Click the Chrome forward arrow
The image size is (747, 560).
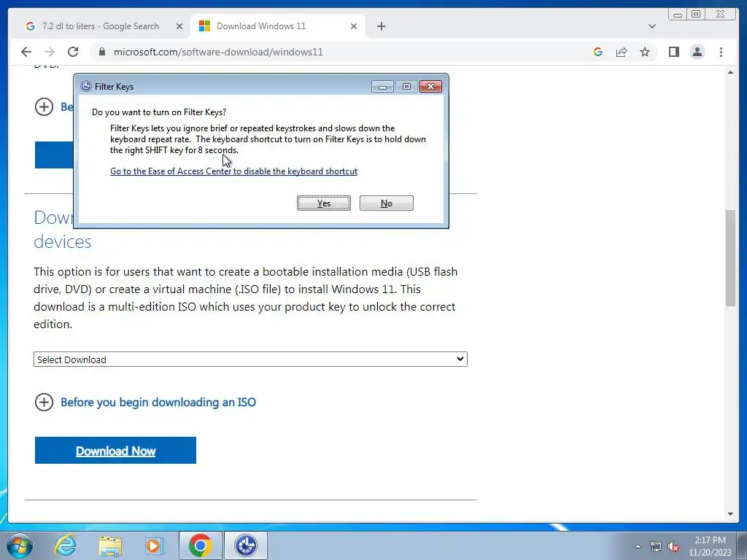pos(49,52)
